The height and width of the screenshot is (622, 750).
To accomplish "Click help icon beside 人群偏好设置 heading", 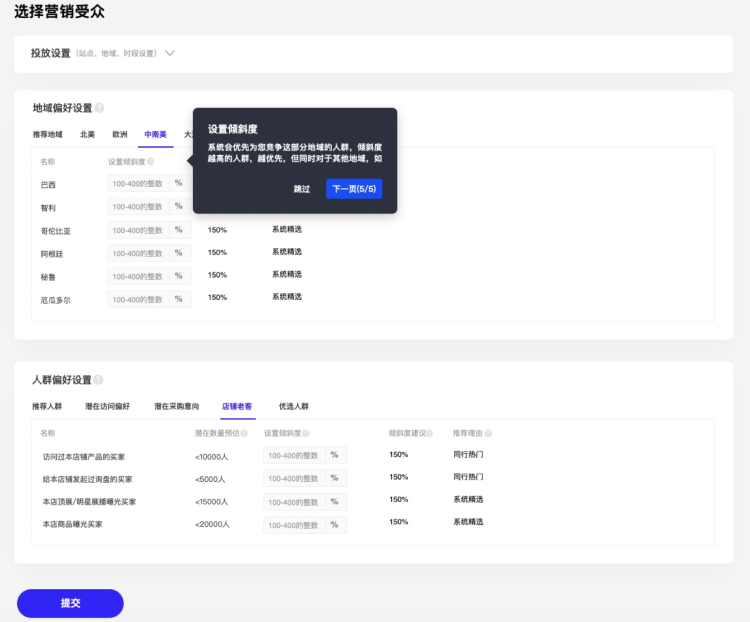I will [98, 380].
